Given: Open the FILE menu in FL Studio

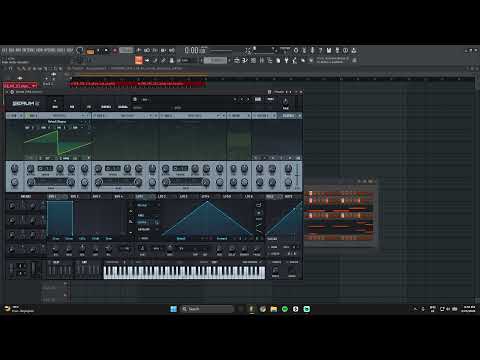Looking at the screenshot, I should point(4,50).
